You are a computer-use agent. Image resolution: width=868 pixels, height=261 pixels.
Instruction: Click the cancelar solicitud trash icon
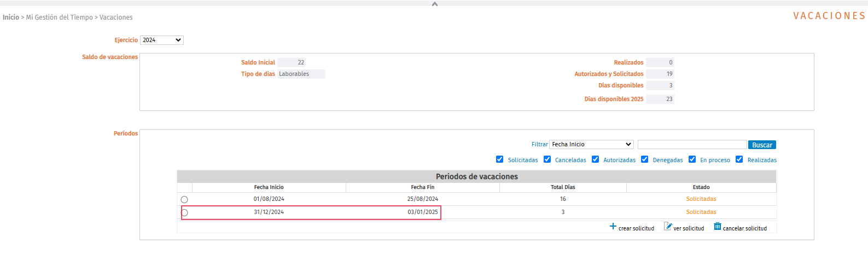[x=718, y=227]
